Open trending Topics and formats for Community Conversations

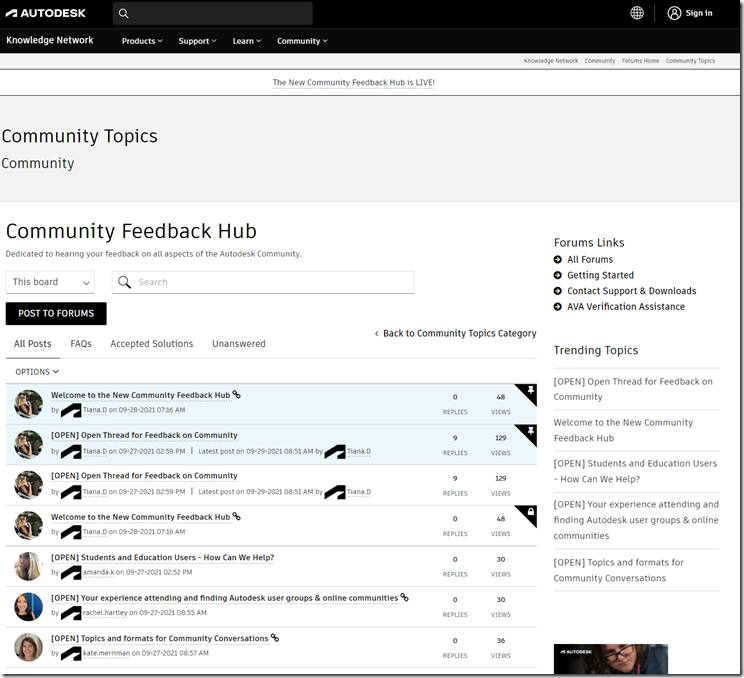[x=618, y=570]
